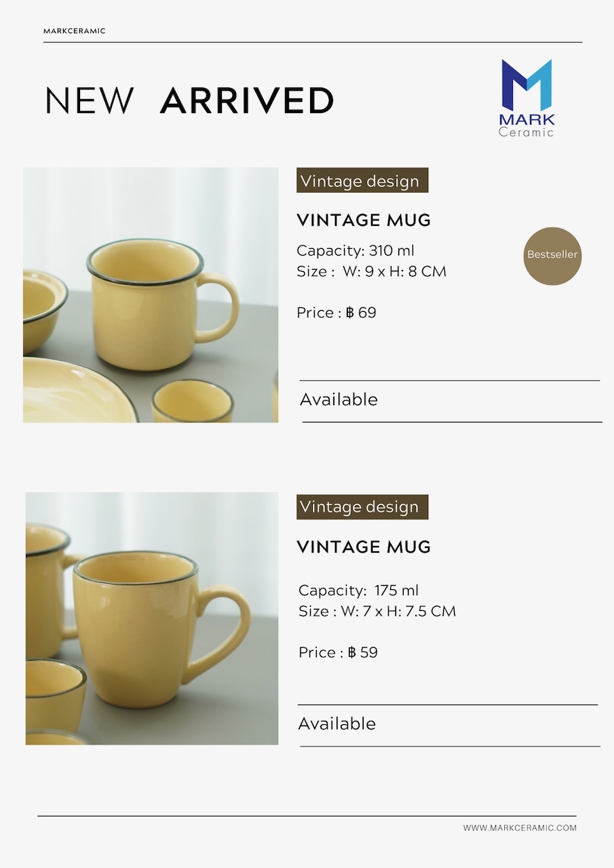Select the VINTAGE MUG title above Capacity 310 ml
The width and height of the screenshot is (614, 868).
pyautogui.click(x=364, y=220)
